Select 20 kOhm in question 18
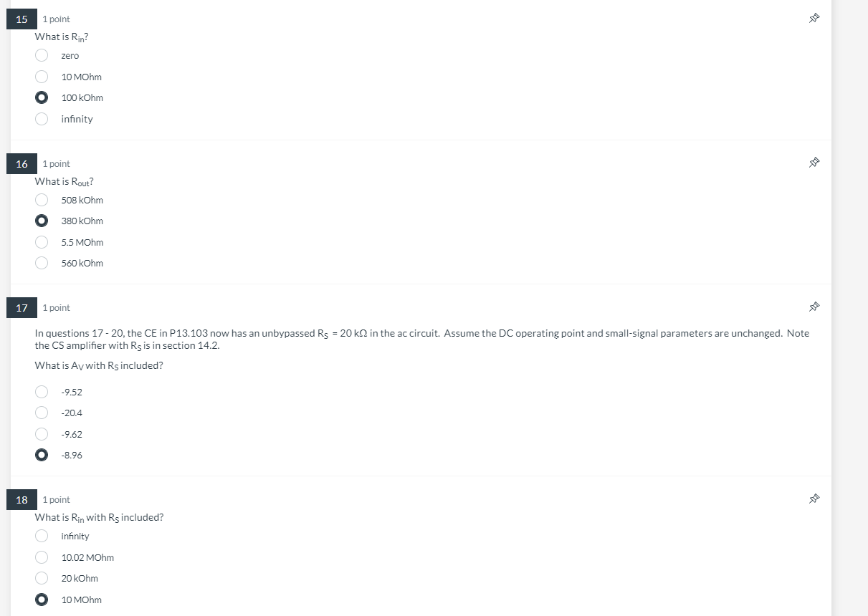Viewport: 868px width, 616px height. [x=42, y=578]
